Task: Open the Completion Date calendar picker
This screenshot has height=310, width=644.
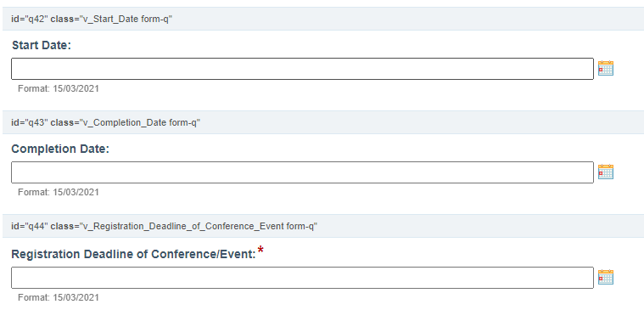Action: point(605,172)
